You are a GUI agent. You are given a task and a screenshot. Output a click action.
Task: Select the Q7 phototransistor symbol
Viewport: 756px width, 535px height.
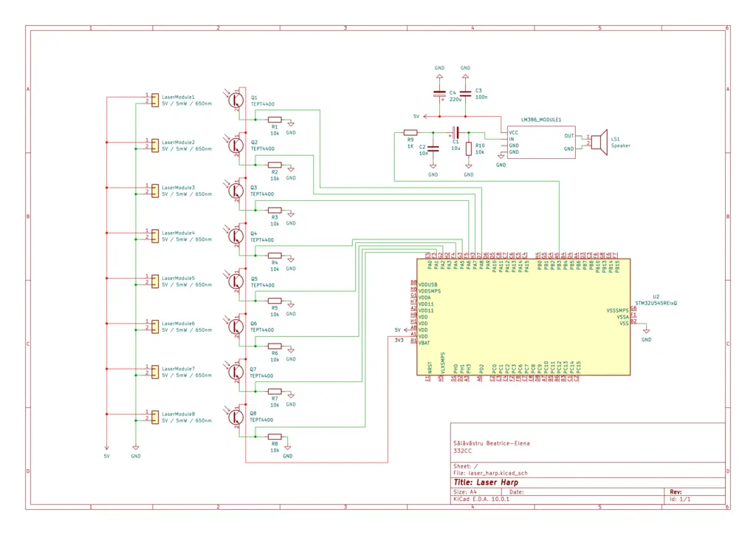(x=236, y=372)
